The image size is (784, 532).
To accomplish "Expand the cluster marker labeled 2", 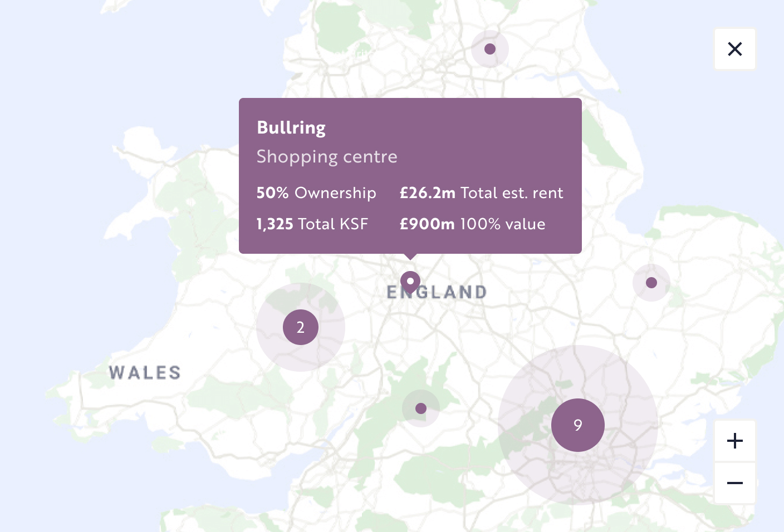I will click(301, 327).
